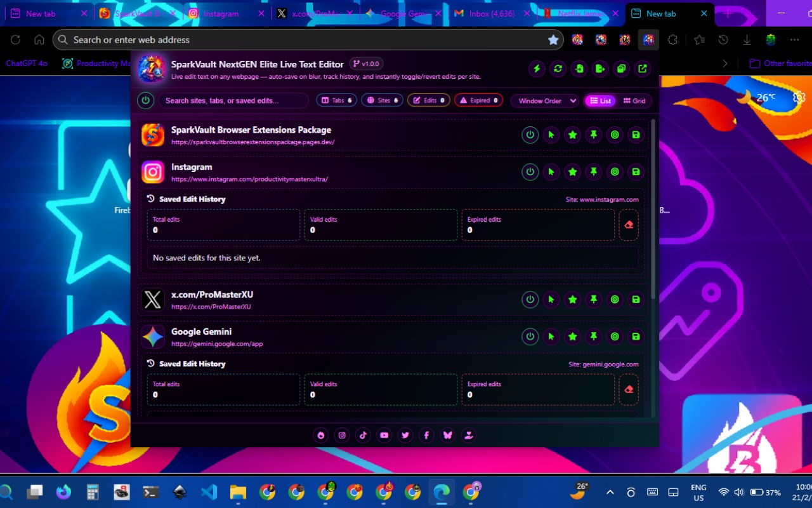Click cursor select icon for SparkVault row
This screenshot has height=508, width=812.
click(x=551, y=135)
